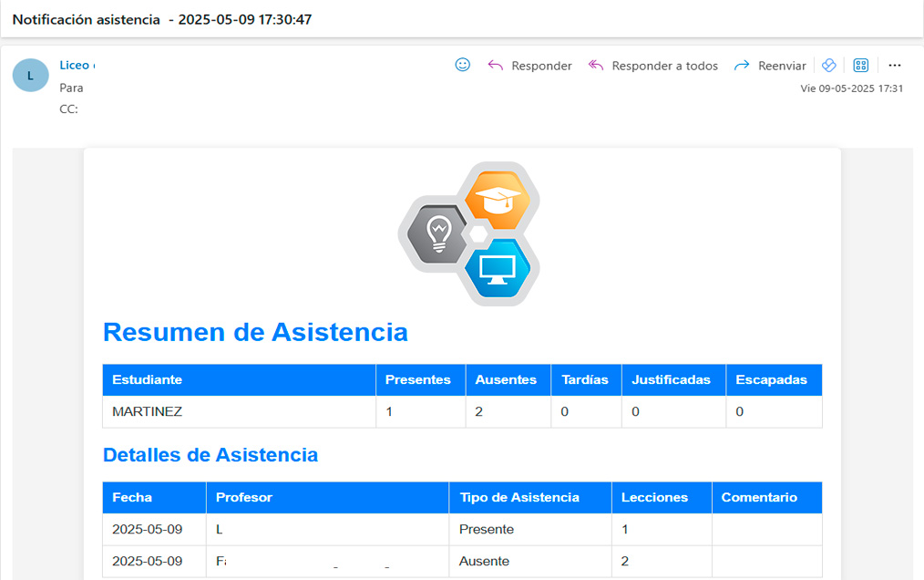Viewport: 924px width, 580px height.
Task: Click the school logo image in the email
Action: click(469, 232)
